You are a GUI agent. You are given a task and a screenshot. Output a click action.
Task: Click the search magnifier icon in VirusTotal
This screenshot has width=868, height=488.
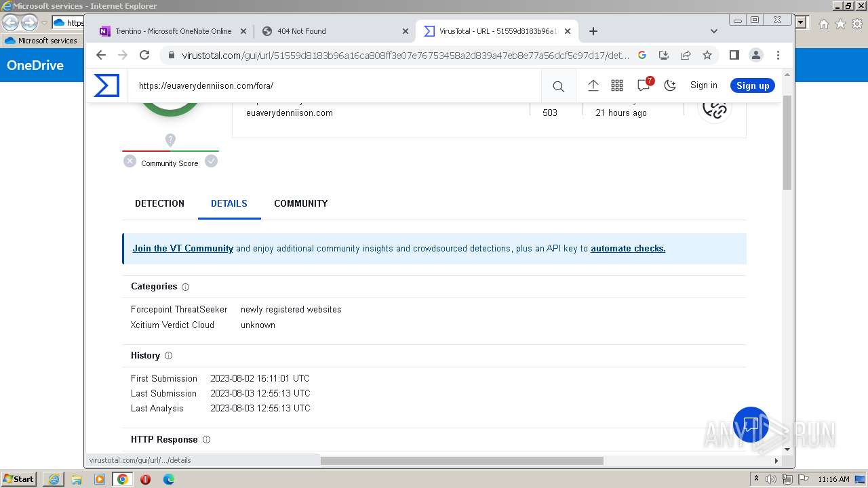tap(558, 86)
